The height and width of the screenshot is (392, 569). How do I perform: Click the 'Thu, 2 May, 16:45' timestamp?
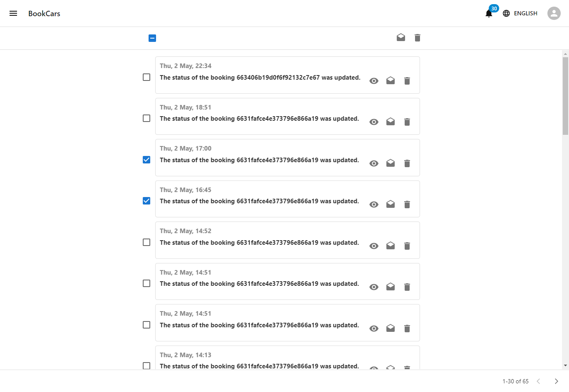(186, 190)
